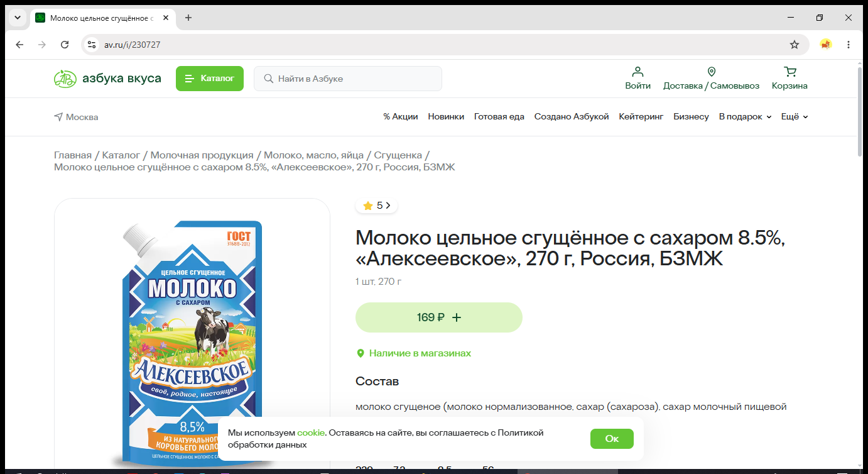Check Наличие в магазинах availability
The height and width of the screenshot is (474, 868).
[x=414, y=353]
